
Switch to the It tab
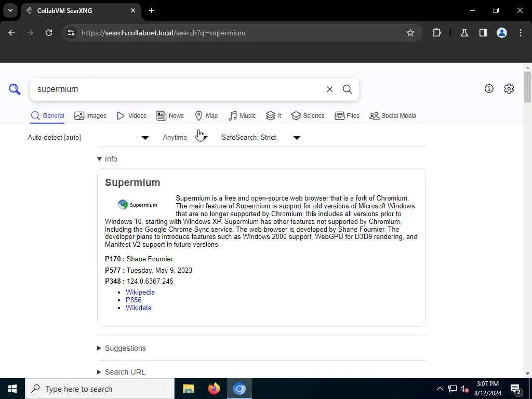tap(273, 116)
